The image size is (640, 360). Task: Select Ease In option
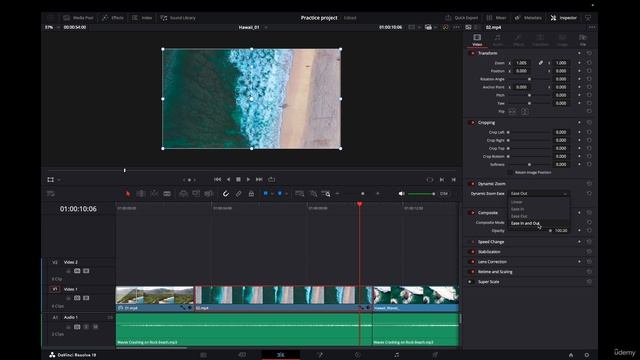538,209
